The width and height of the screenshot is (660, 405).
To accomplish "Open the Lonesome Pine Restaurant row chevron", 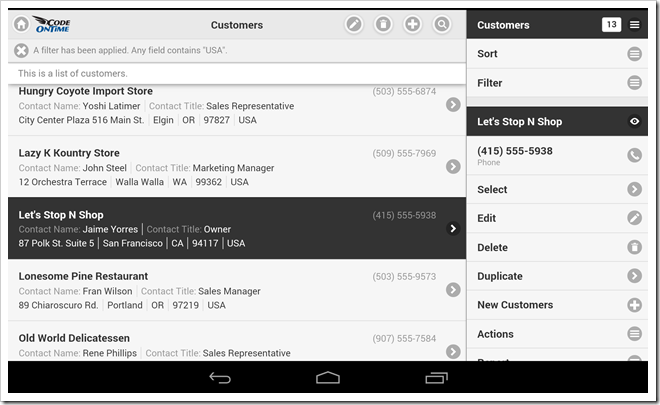I will [453, 290].
